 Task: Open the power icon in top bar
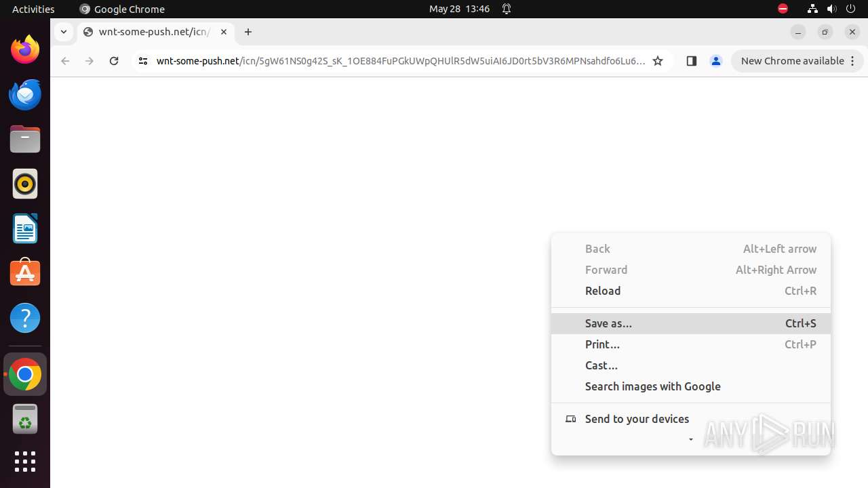point(851,9)
